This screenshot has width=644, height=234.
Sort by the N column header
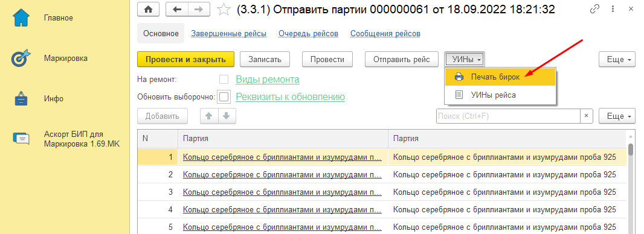tap(158, 139)
